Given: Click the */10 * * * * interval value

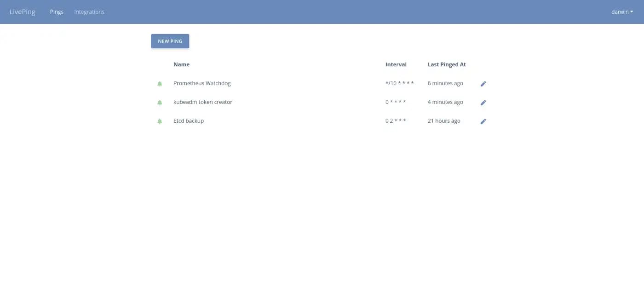Looking at the screenshot, I should click(x=399, y=83).
